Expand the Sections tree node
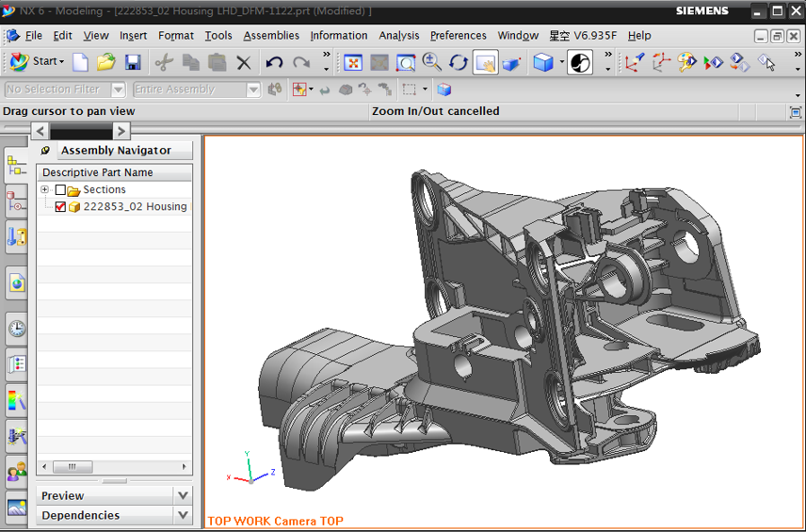The height and width of the screenshot is (532, 806). [44, 189]
